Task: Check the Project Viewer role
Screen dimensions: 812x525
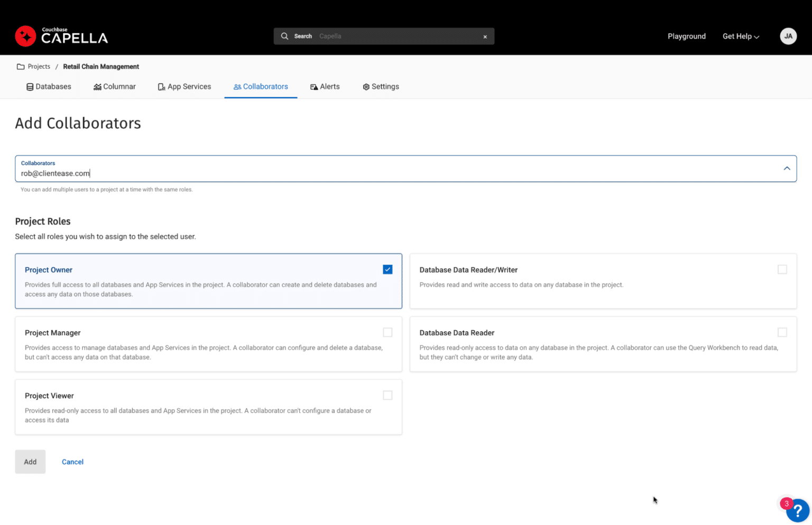Action: [387, 395]
